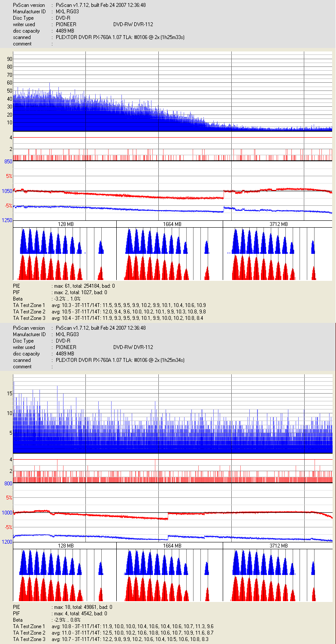
Task: Click the '30' PIE scale label
Action: 9,107
